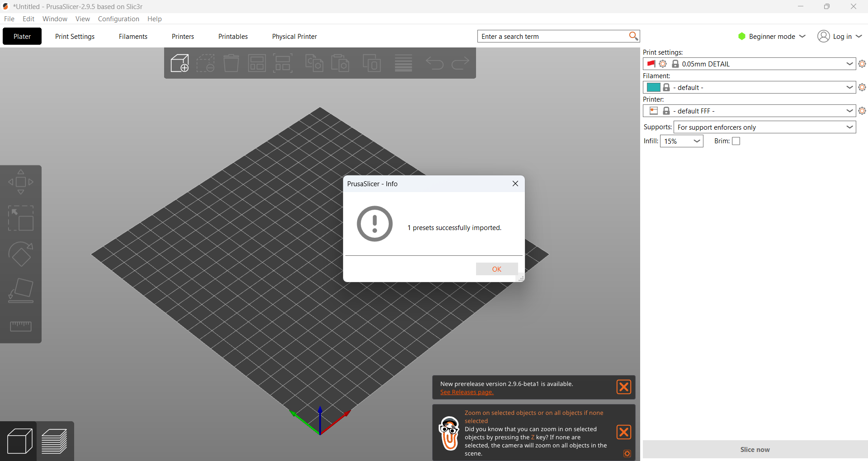Click the Redo arrow icon

460,63
